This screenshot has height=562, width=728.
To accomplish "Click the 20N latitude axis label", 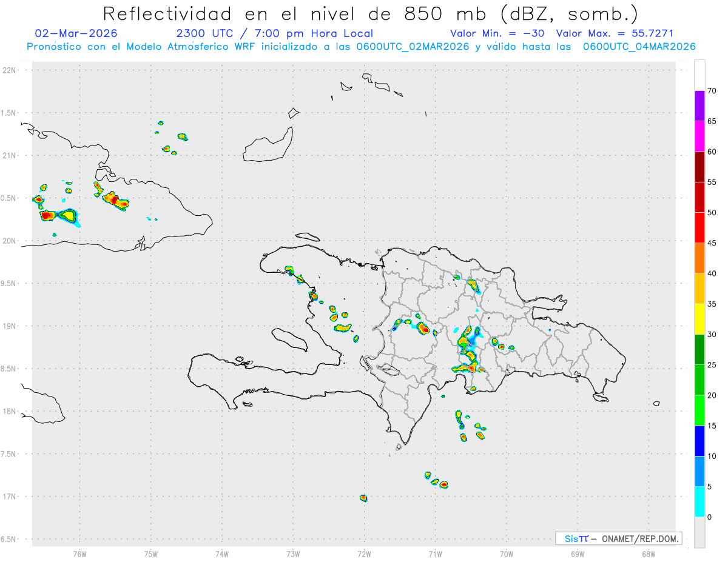I will click(x=10, y=241).
